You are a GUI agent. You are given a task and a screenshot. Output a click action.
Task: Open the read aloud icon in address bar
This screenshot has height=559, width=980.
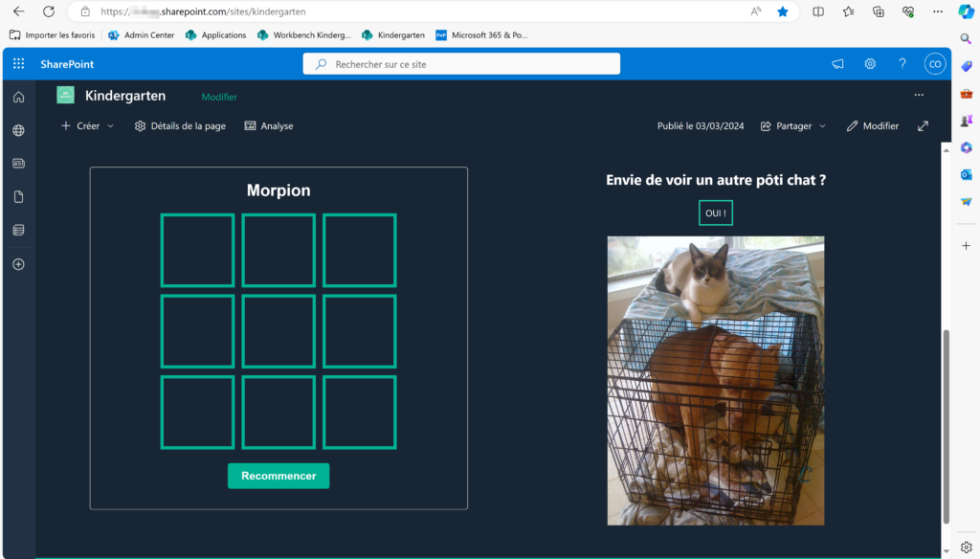point(756,11)
